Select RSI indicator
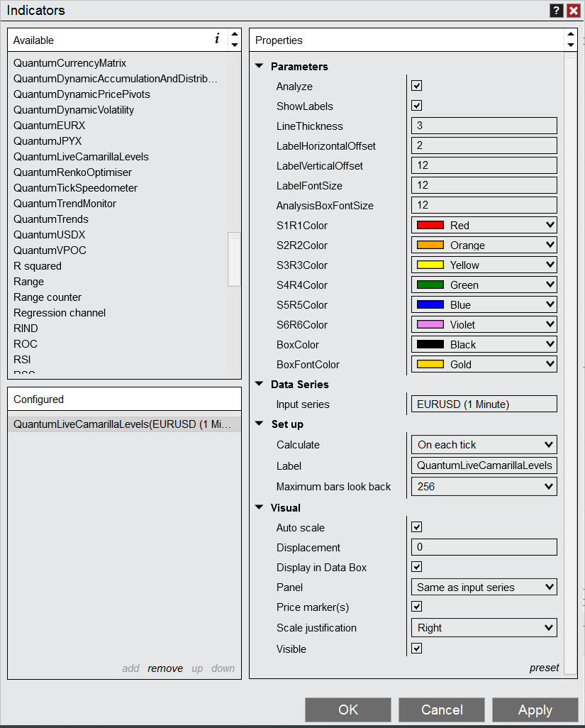This screenshot has width=585, height=728. pos(22,360)
